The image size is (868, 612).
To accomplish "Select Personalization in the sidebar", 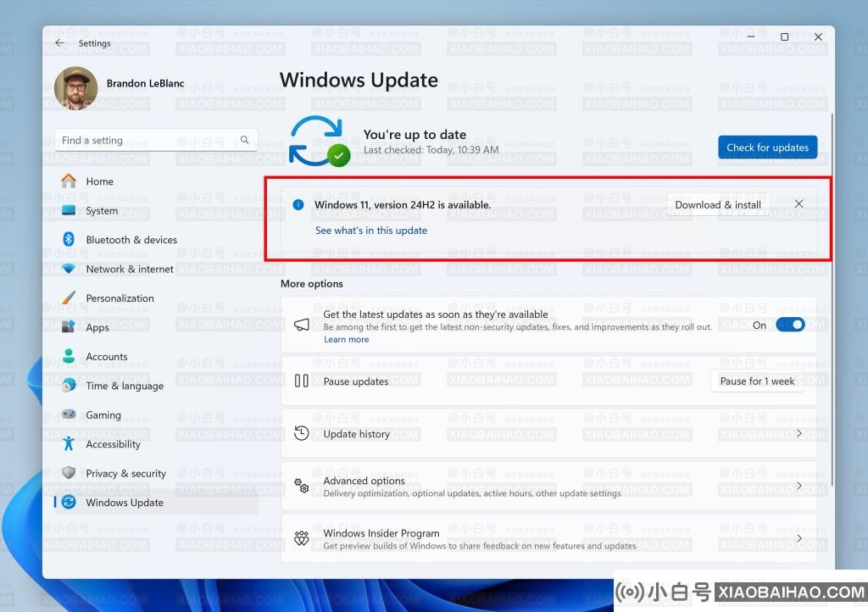I will (120, 298).
